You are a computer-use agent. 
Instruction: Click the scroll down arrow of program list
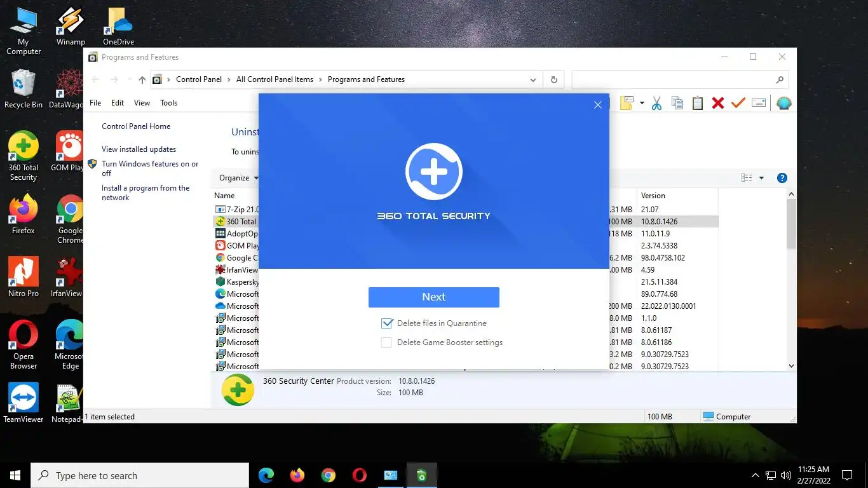[x=791, y=366]
